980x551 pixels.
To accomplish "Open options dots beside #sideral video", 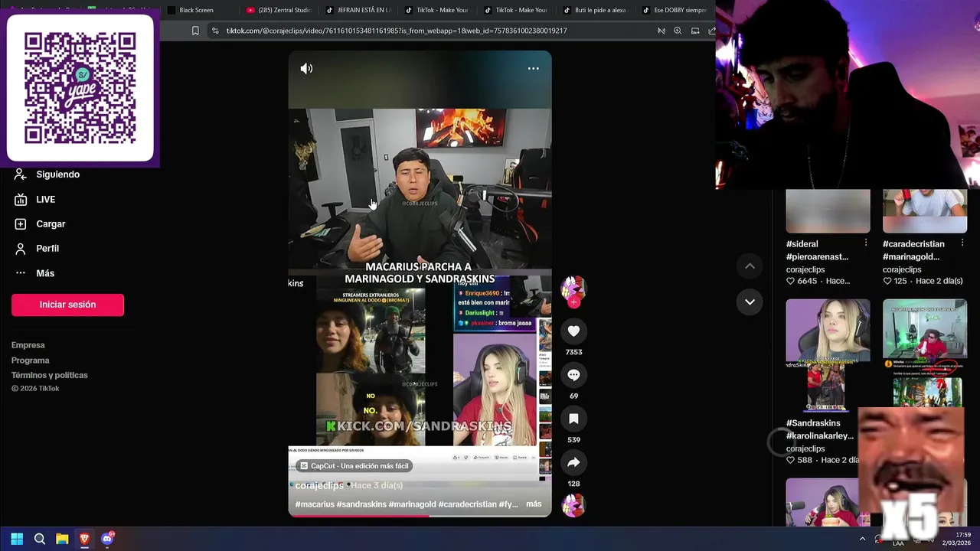I will click(x=865, y=243).
